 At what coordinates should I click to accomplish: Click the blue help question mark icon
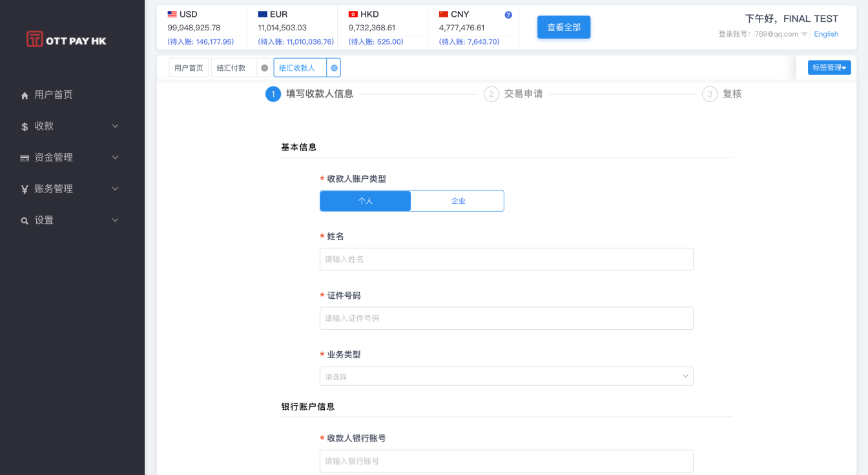click(x=508, y=15)
